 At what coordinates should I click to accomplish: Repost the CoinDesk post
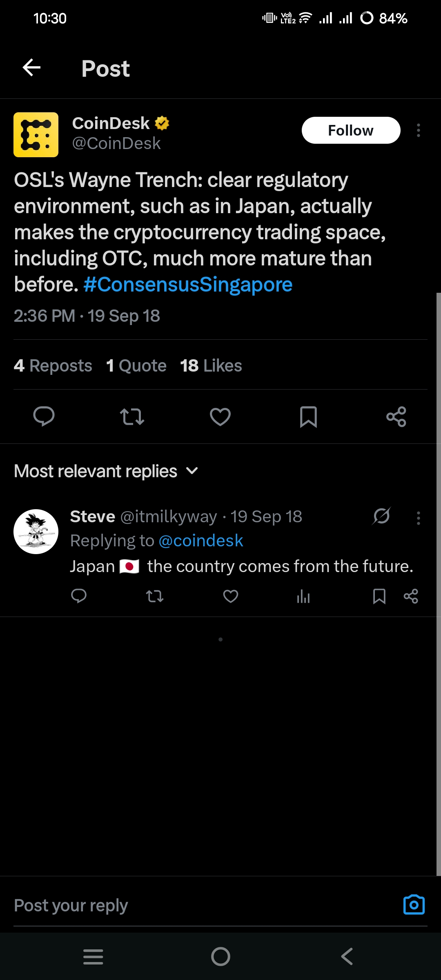tap(132, 416)
